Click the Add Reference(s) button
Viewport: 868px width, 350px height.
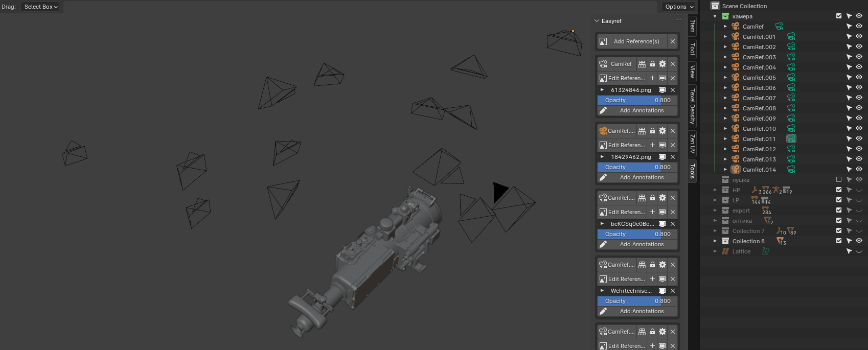[x=632, y=41]
